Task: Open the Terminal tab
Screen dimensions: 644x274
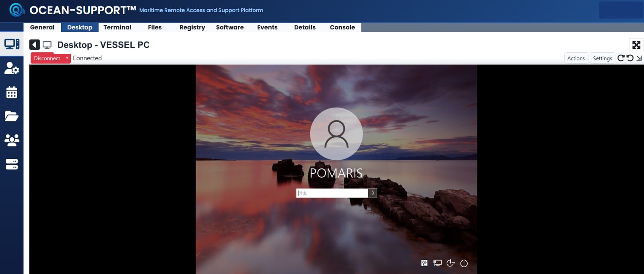Action: (x=117, y=27)
